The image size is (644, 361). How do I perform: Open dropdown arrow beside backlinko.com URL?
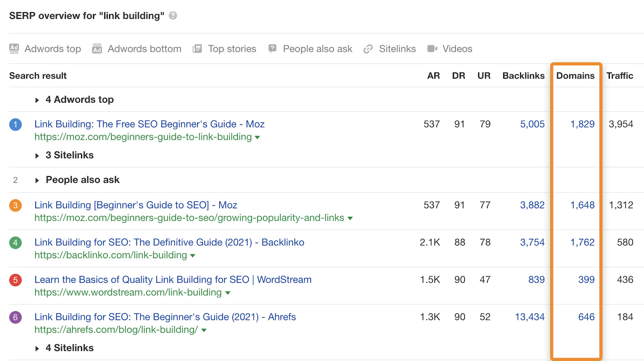[193, 256]
